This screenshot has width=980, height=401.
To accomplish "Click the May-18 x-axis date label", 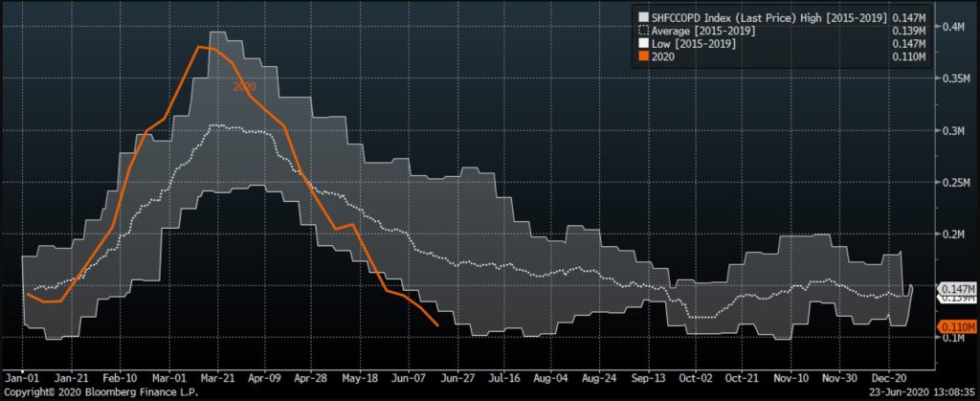I will pyautogui.click(x=361, y=378).
